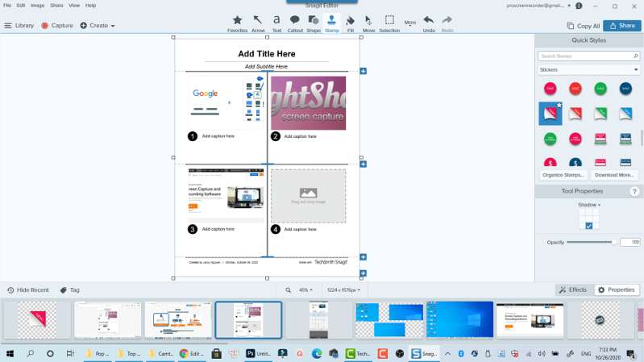
Task: Select the Arrow tool
Action: coord(258,23)
